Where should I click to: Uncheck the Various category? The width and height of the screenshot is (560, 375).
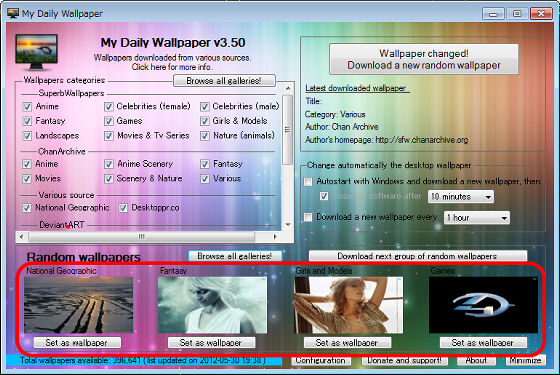coord(205,179)
